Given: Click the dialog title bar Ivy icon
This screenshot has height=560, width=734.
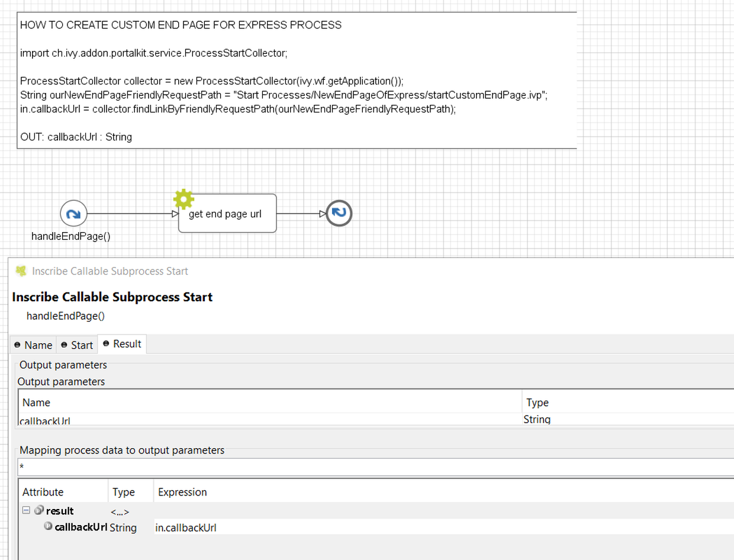Looking at the screenshot, I should (21, 271).
